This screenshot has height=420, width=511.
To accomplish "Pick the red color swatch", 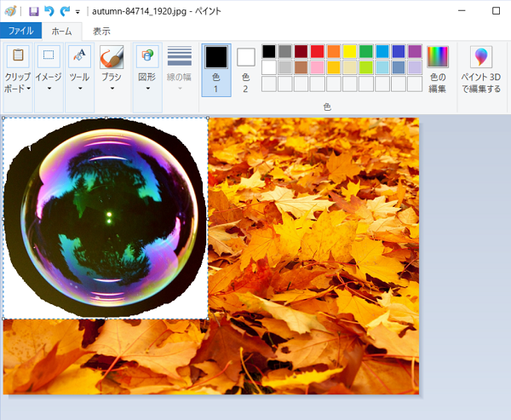I will [x=318, y=51].
